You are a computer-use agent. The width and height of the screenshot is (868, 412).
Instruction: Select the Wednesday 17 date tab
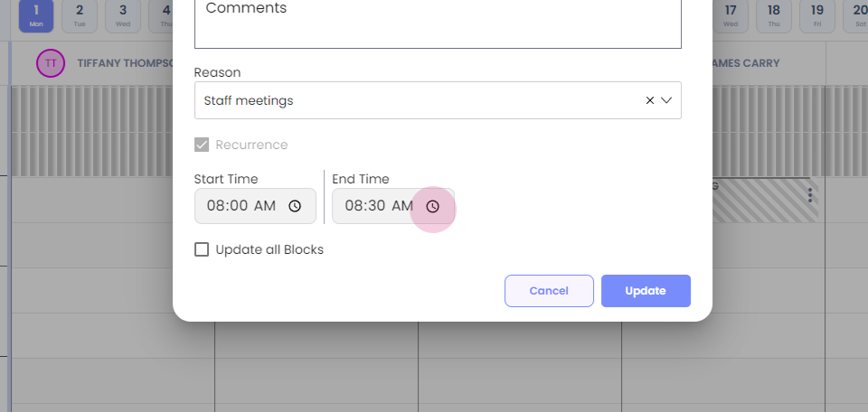pyautogui.click(x=731, y=15)
